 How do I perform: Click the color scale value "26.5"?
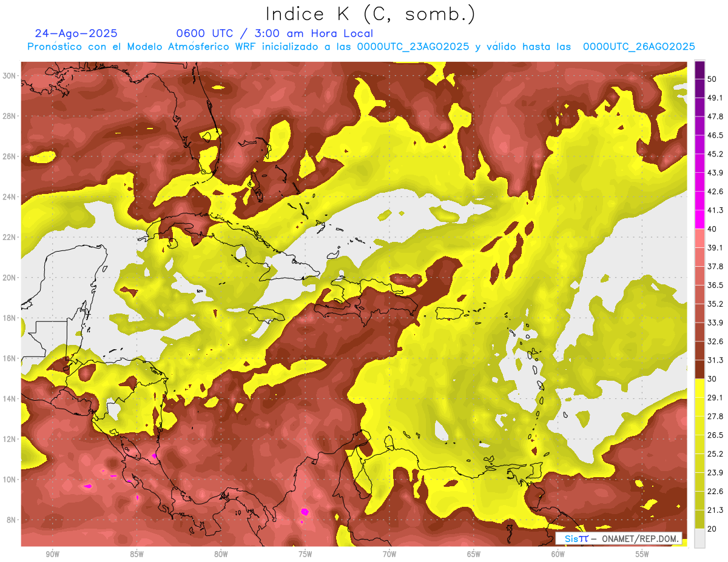[x=715, y=435]
